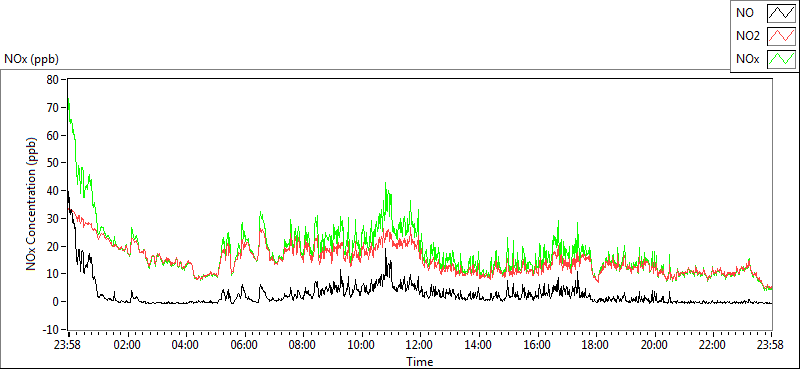
Task: Click the x-axis tick label 04:00
Action: 186,344
